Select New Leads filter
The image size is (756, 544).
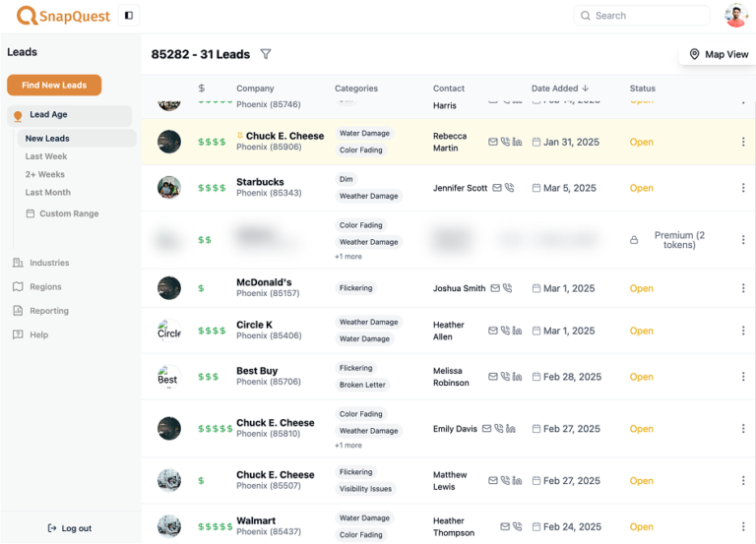pos(77,139)
